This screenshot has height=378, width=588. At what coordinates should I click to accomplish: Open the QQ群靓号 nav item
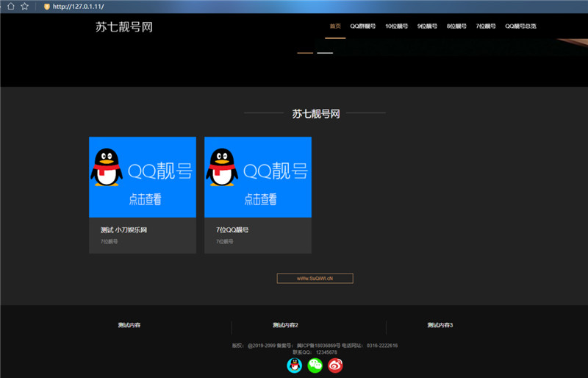362,26
